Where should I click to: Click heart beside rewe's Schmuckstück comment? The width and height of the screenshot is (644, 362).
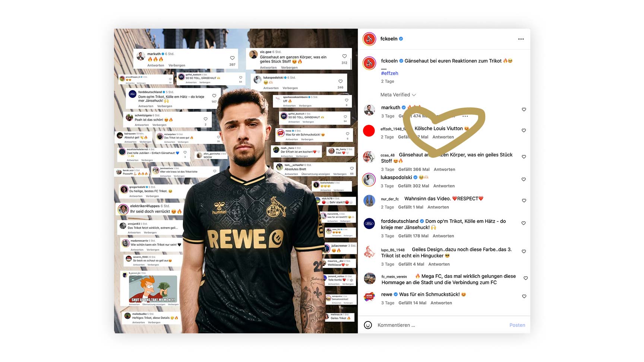coord(524,296)
